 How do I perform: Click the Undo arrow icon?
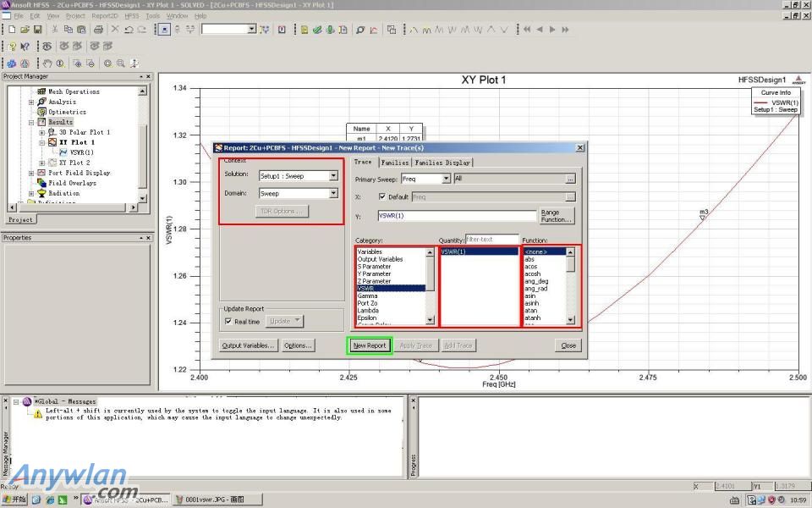[x=129, y=30]
